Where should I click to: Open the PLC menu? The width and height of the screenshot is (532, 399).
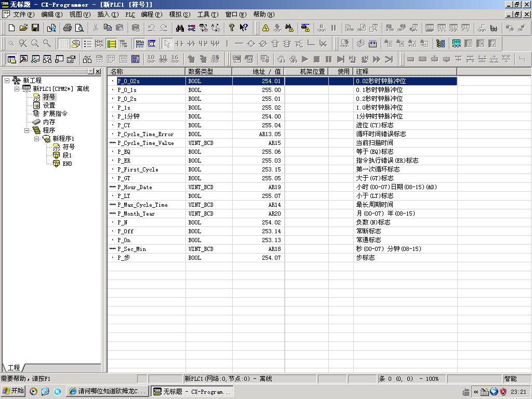click(129, 15)
